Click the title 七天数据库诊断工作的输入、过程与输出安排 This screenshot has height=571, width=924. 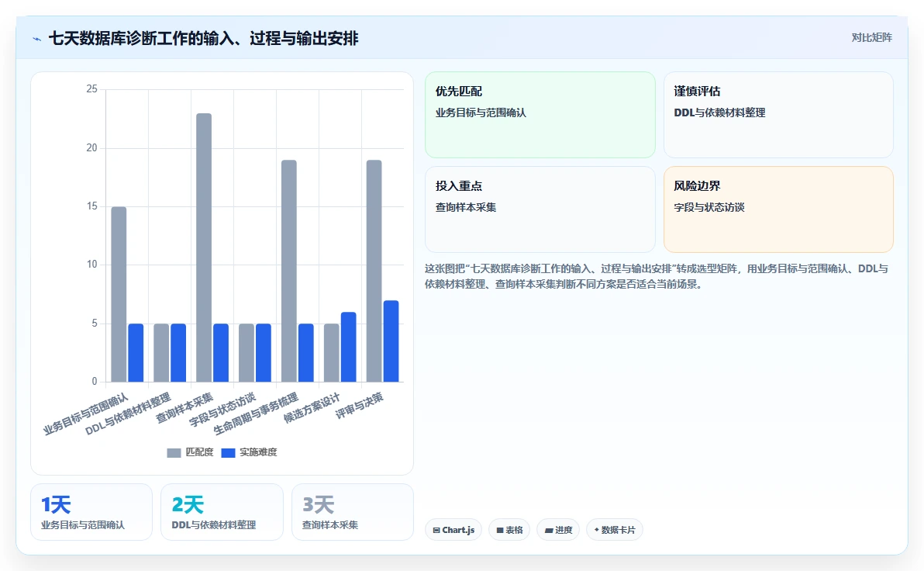[x=203, y=39]
